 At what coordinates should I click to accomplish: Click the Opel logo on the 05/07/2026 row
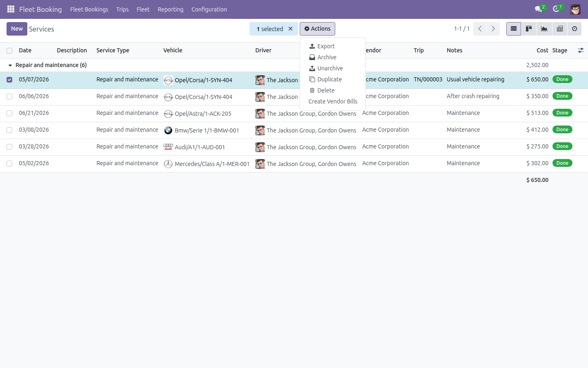pyautogui.click(x=168, y=80)
